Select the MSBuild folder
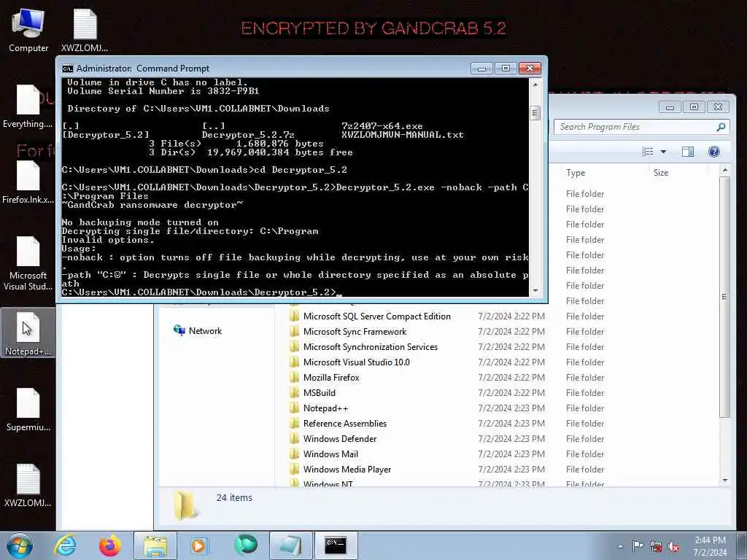The height and width of the screenshot is (560, 747). point(320,392)
